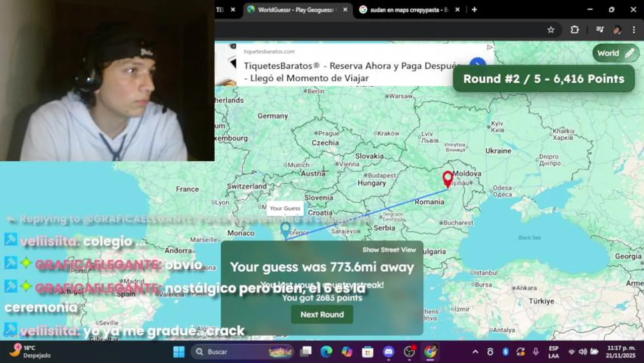Open Chrome media control icon

tap(599, 30)
